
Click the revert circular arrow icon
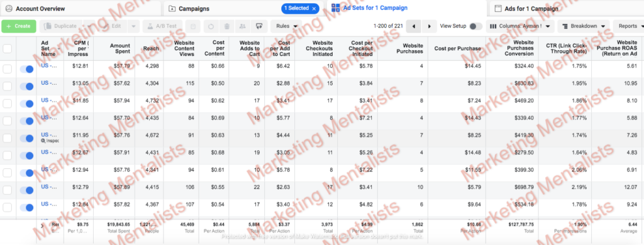[x=211, y=26]
